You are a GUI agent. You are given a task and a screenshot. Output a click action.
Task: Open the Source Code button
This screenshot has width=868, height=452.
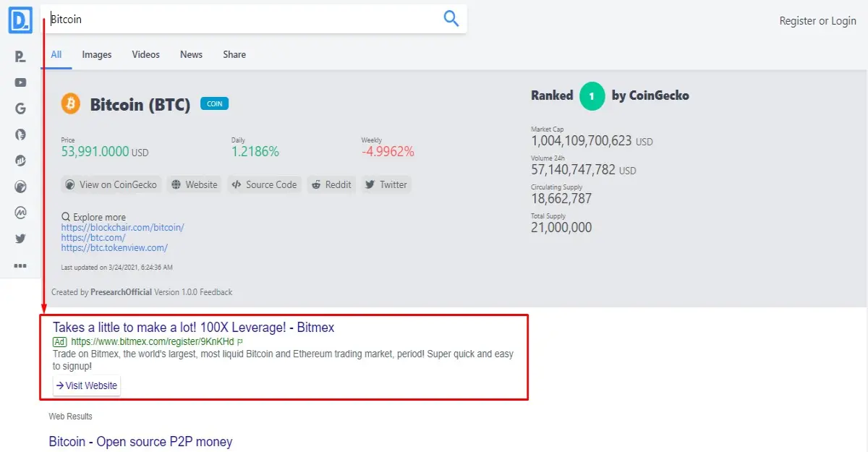click(265, 184)
